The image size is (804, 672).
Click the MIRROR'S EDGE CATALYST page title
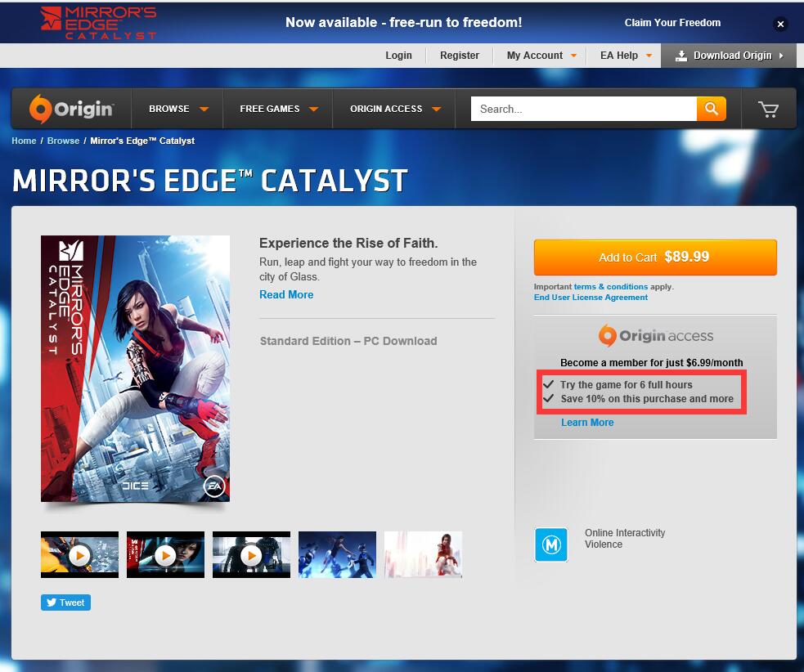tap(209, 181)
